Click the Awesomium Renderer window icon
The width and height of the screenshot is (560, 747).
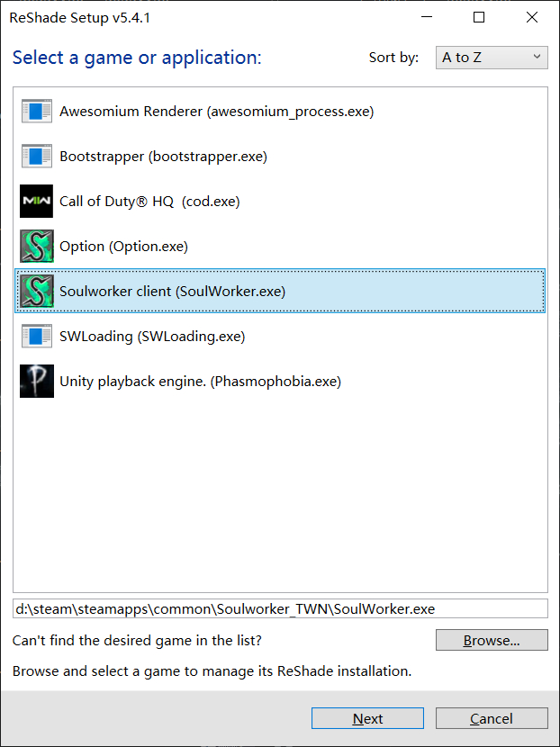point(37,112)
